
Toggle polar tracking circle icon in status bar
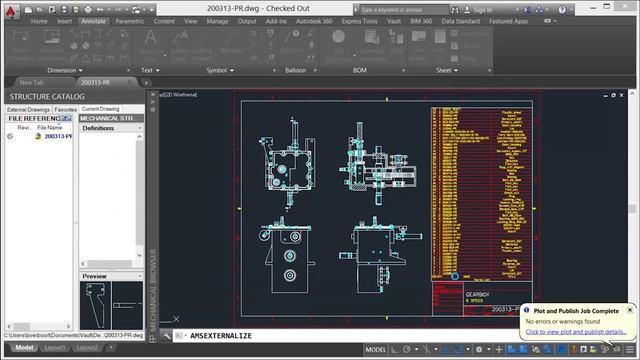tap(407, 350)
